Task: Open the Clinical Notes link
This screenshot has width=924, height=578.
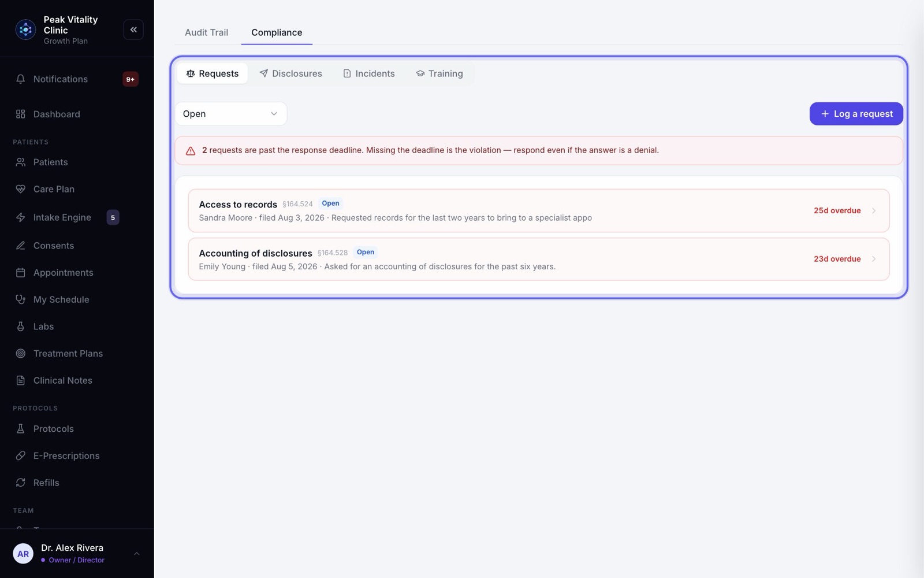Action: point(63,380)
